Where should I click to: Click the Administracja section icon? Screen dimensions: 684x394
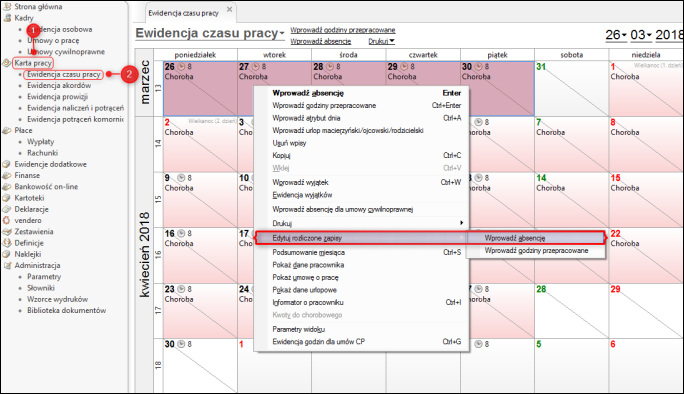click(x=7, y=265)
